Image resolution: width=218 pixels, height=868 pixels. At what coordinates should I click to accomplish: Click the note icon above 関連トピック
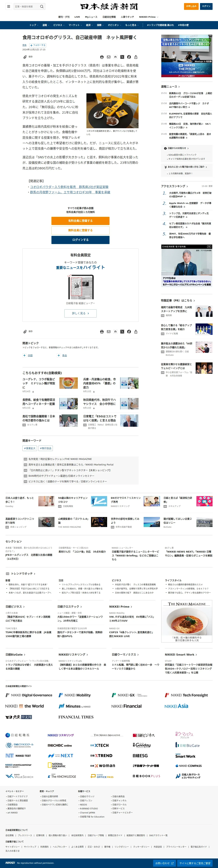click(x=115, y=332)
